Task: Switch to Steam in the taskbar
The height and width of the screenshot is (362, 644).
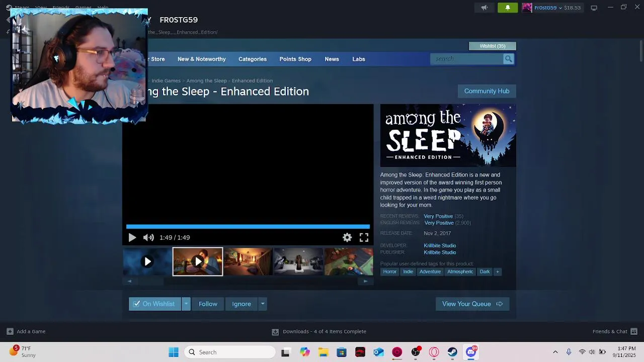Action: tap(452, 352)
